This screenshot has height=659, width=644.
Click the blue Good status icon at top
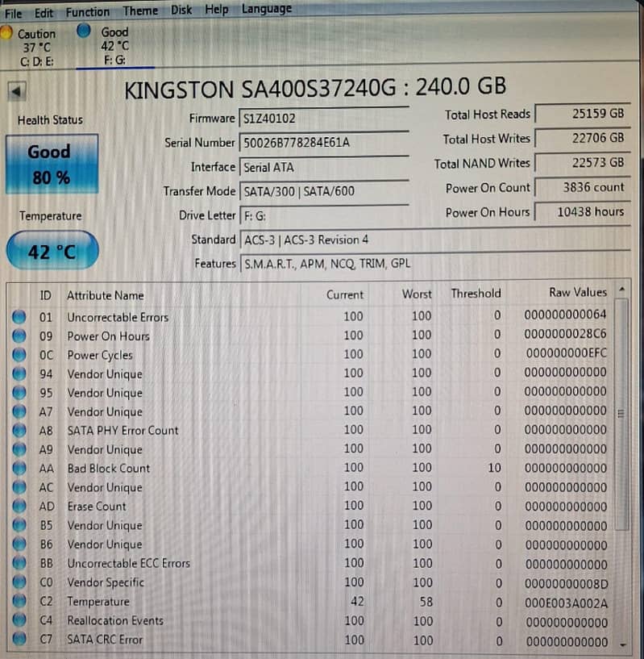84,31
